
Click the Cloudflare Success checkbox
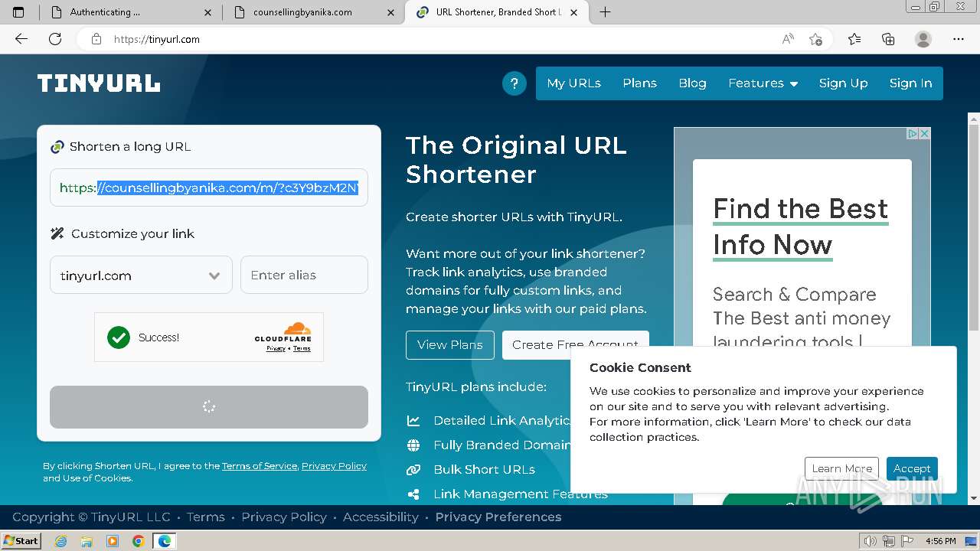tap(119, 337)
